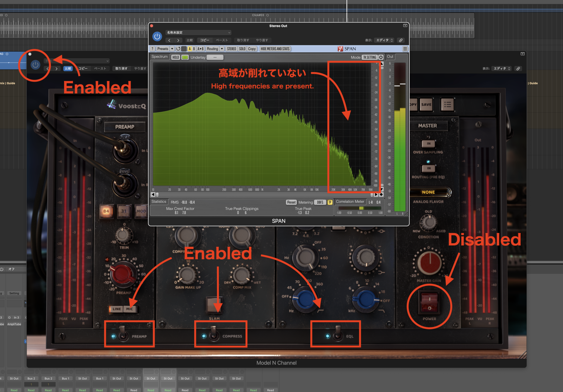Open the Underlay selector
This screenshot has width=563, height=392.
(215, 57)
